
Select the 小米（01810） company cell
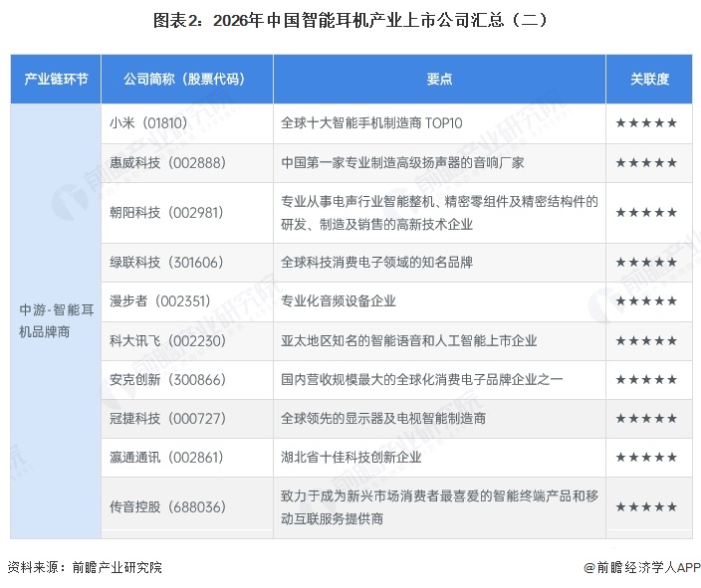pyautogui.click(x=187, y=123)
